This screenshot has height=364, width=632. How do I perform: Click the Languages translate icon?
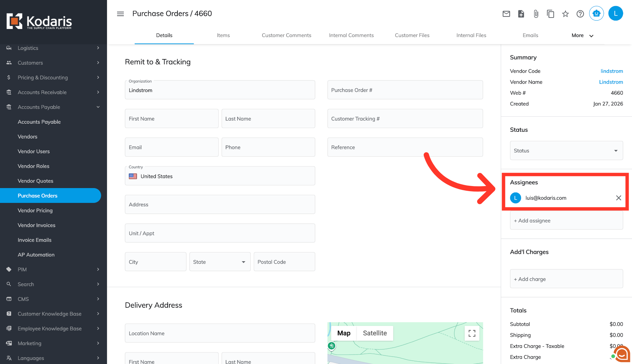click(9, 358)
